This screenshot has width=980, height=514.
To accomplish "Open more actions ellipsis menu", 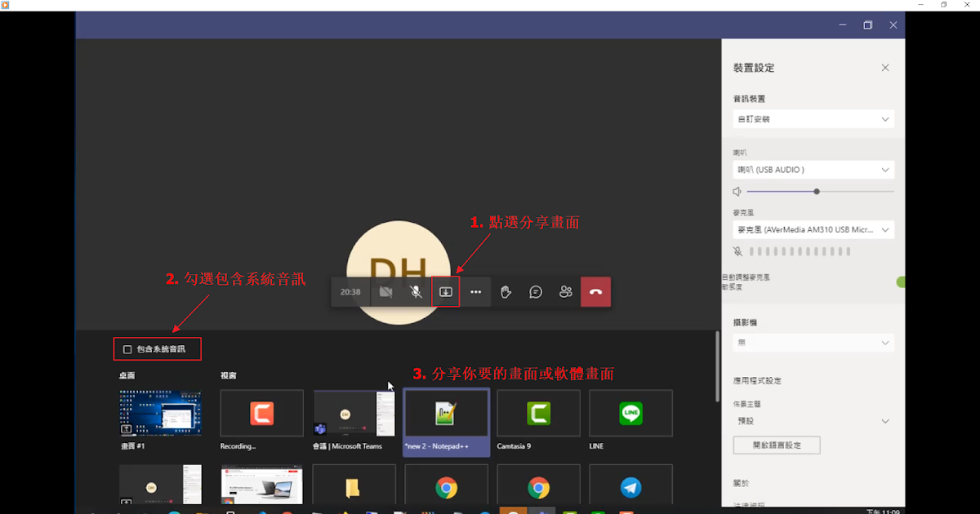I will [x=476, y=292].
